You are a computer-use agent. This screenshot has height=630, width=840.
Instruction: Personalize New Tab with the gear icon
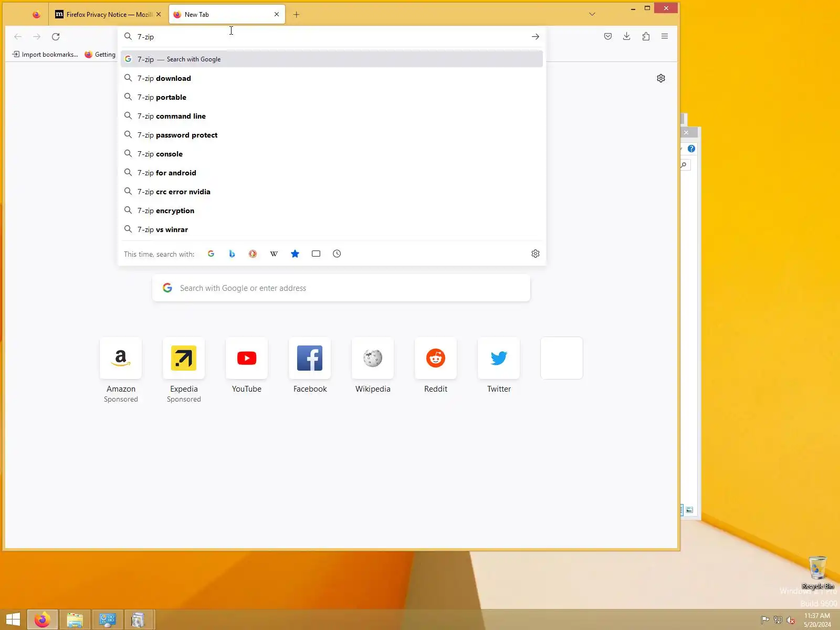(x=661, y=78)
